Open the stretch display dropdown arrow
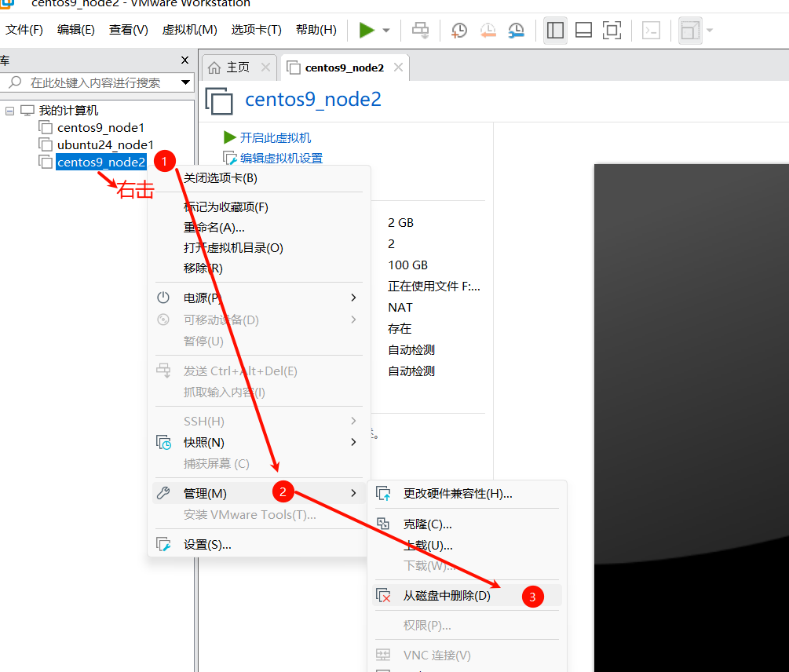This screenshot has width=789, height=672. pyautogui.click(x=710, y=31)
